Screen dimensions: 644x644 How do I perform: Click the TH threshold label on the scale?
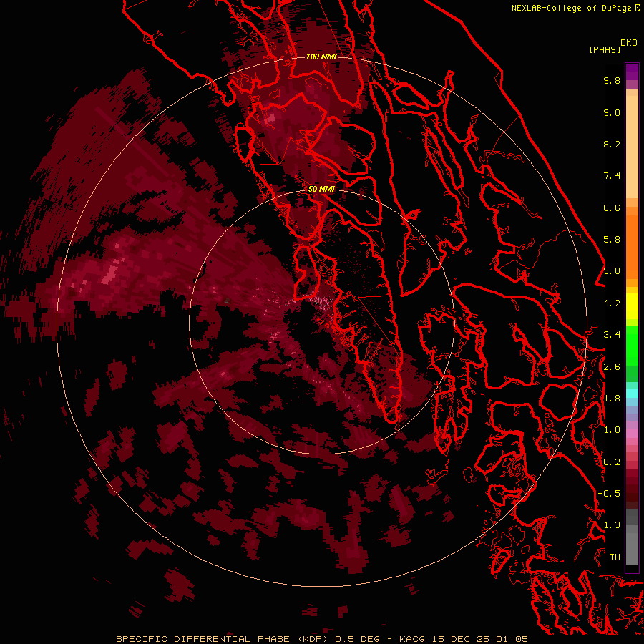tap(615, 557)
